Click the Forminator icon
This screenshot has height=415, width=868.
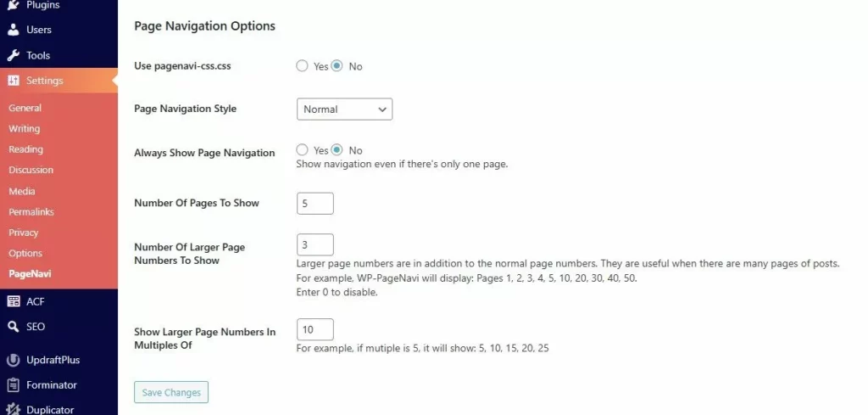click(x=13, y=385)
